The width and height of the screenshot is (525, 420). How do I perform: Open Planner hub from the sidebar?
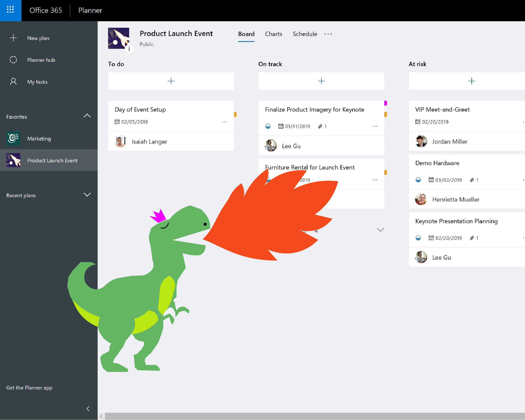point(41,60)
